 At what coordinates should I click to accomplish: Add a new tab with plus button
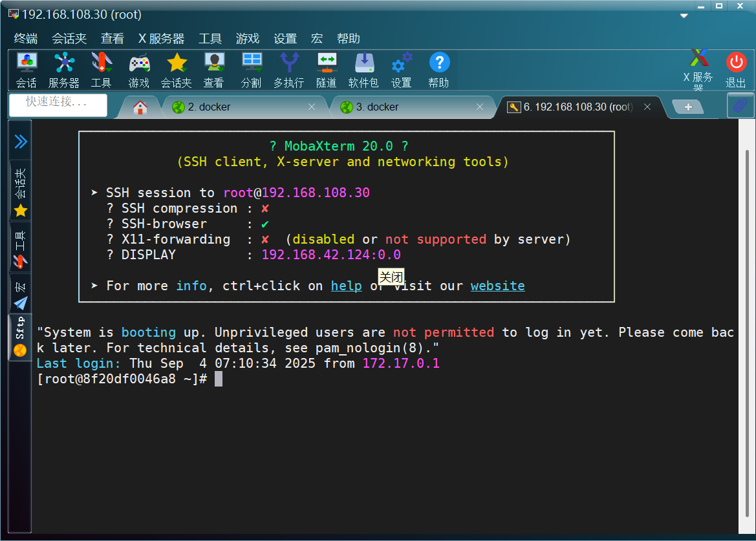[x=688, y=107]
